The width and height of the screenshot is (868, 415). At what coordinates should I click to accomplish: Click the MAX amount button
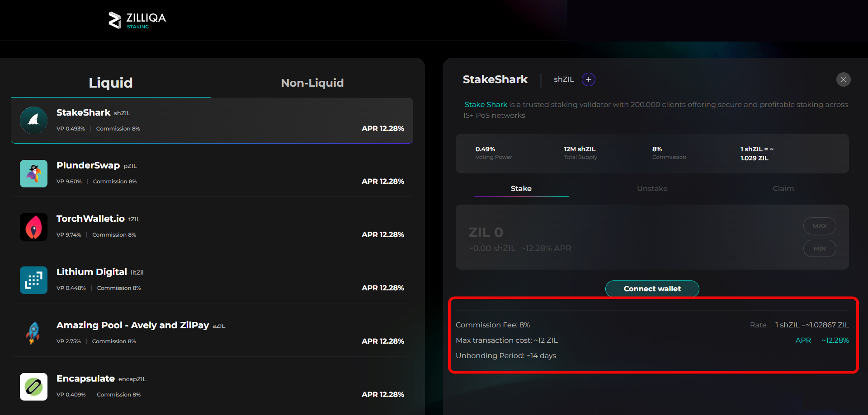(819, 226)
